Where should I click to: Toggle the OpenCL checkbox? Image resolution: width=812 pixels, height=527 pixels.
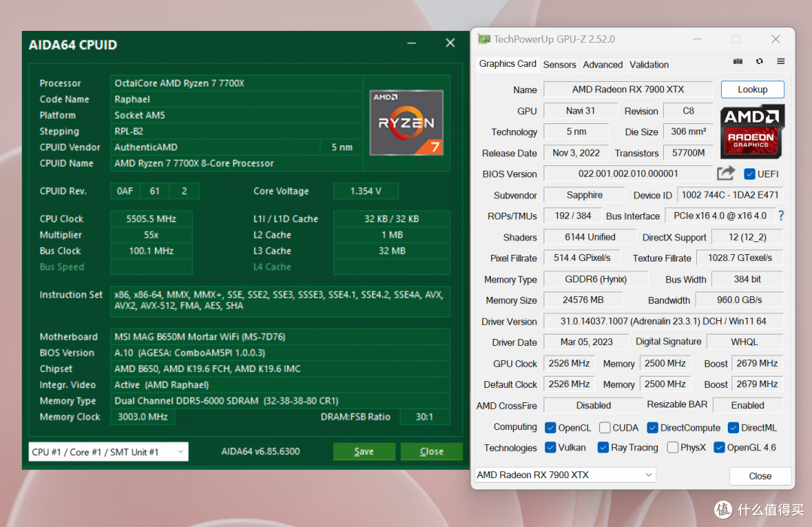[x=550, y=428]
